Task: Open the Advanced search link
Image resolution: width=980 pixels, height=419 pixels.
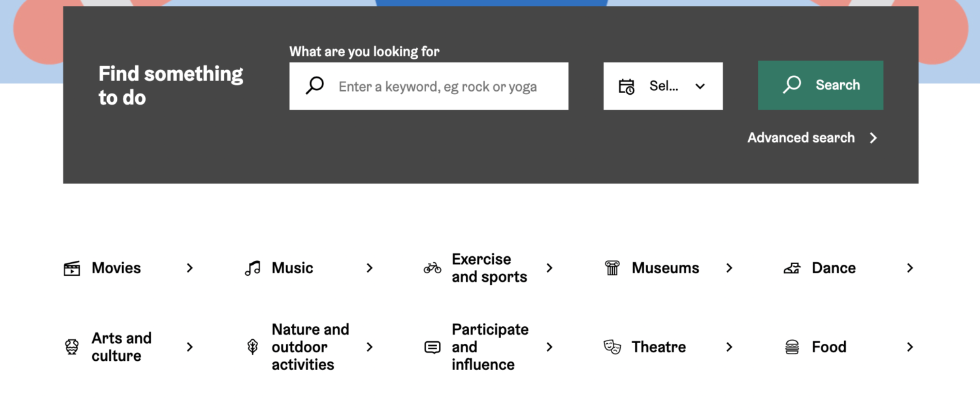Action: coord(811,138)
